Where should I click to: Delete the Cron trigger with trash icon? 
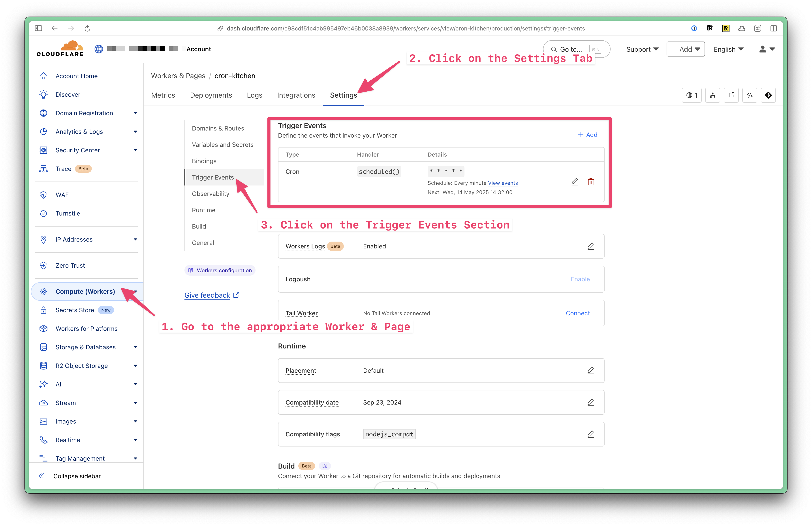pyautogui.click(x=591, y=182)
